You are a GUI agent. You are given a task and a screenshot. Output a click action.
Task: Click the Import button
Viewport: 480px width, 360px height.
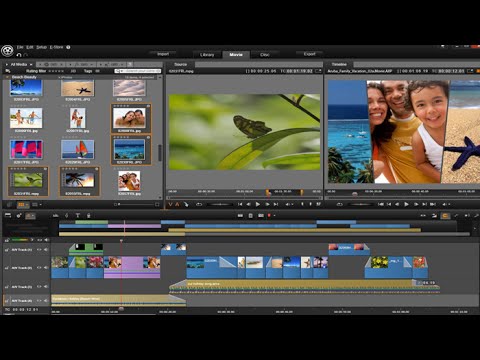tap(163, 54)
